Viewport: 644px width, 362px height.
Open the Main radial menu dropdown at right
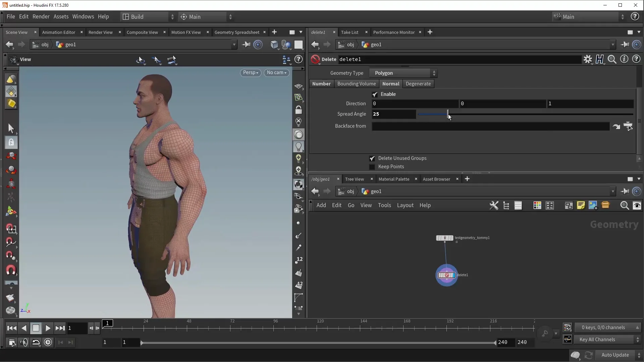tap(589, 17)
